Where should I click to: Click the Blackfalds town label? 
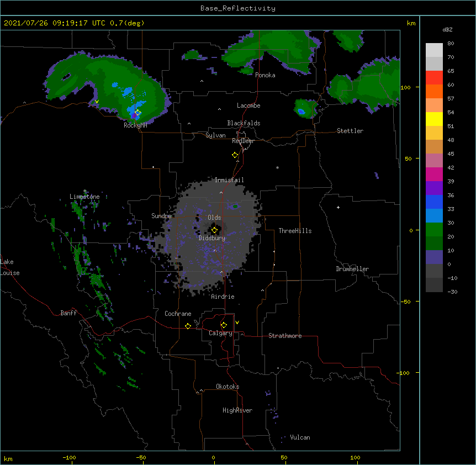(x=244, y=123)
